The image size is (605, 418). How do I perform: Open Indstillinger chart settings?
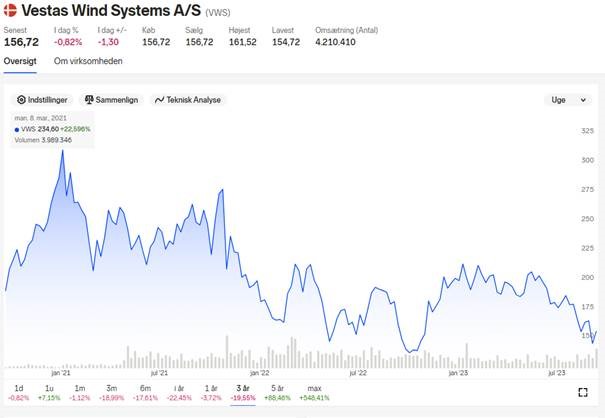(x=42, y=100)
